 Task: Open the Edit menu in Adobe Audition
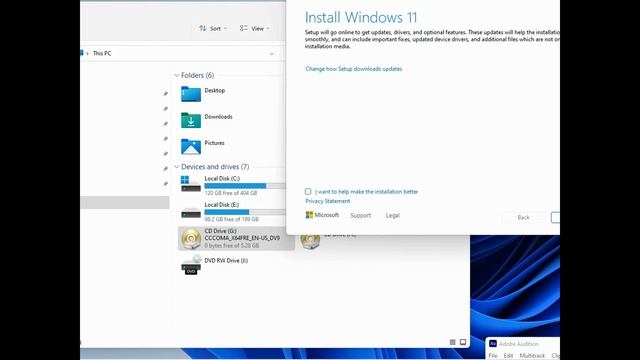[508, 356]
